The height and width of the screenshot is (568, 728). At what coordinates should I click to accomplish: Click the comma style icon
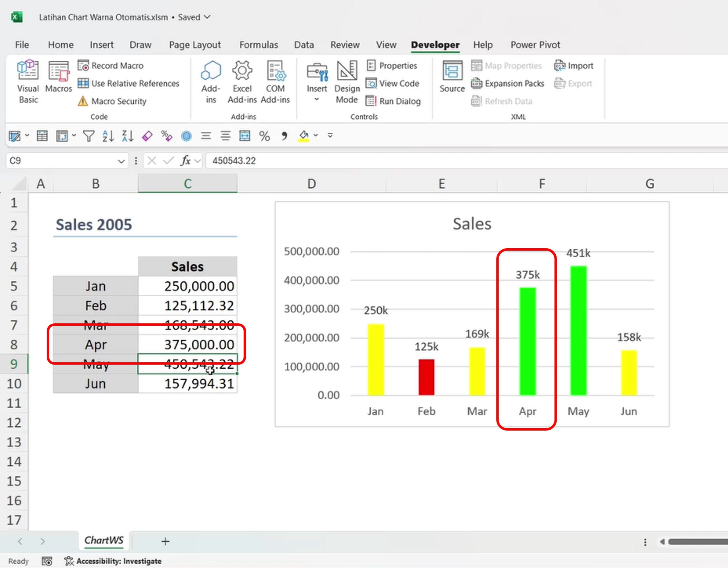tap(284, 136)
